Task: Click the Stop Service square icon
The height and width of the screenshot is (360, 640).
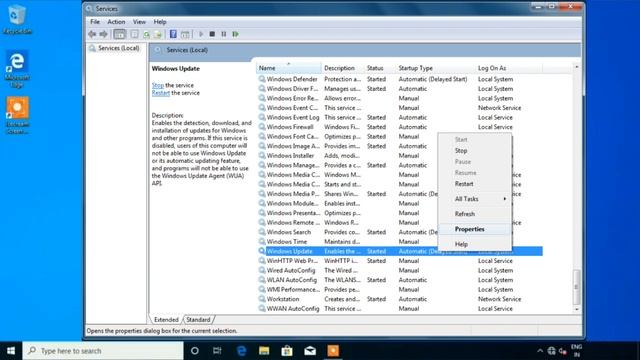Action: point(212,34)
